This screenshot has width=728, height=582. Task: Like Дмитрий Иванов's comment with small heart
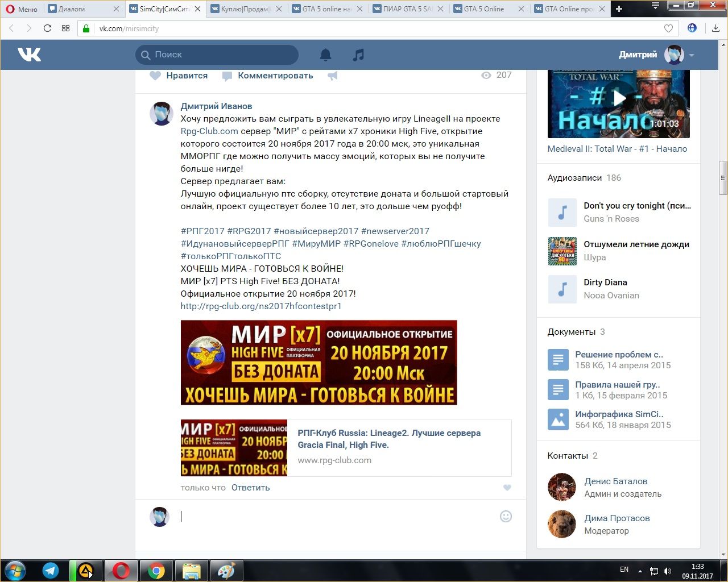click(507, 488)
